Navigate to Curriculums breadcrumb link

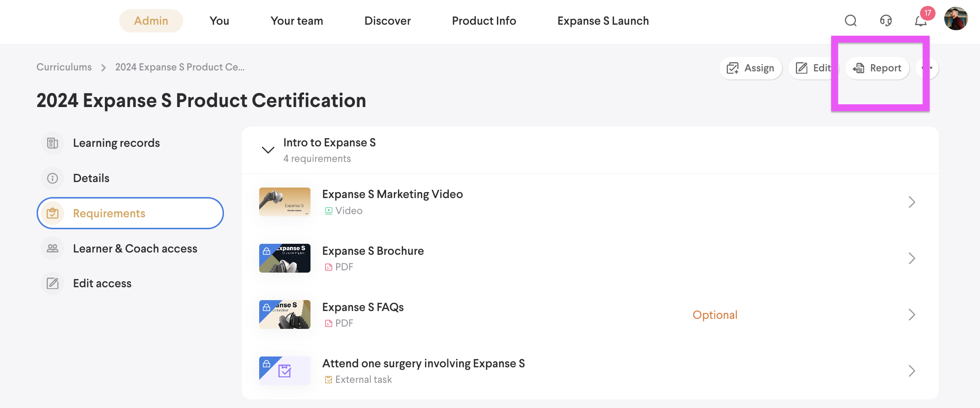coord(64,67)
